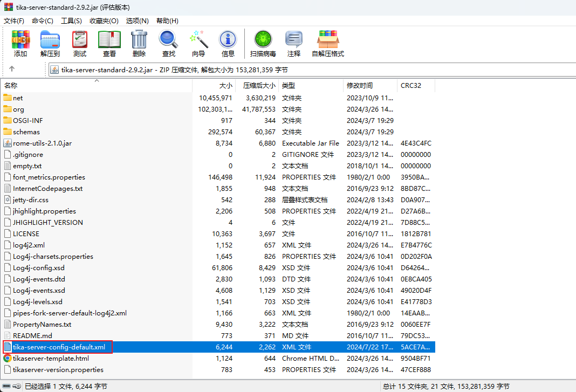Select log4j2.xml in the list
The width and height of the screenshot is (576, 392).
tap(29, 245)
